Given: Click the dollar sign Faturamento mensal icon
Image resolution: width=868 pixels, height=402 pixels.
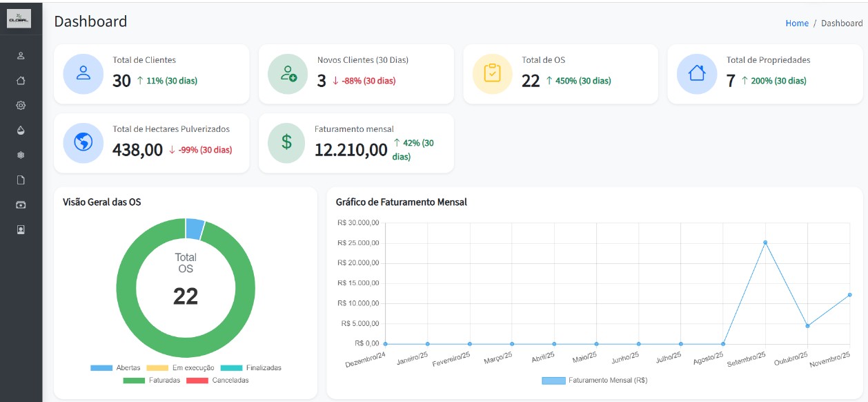Looking at the screenshot, I should (x=287, y=142).
